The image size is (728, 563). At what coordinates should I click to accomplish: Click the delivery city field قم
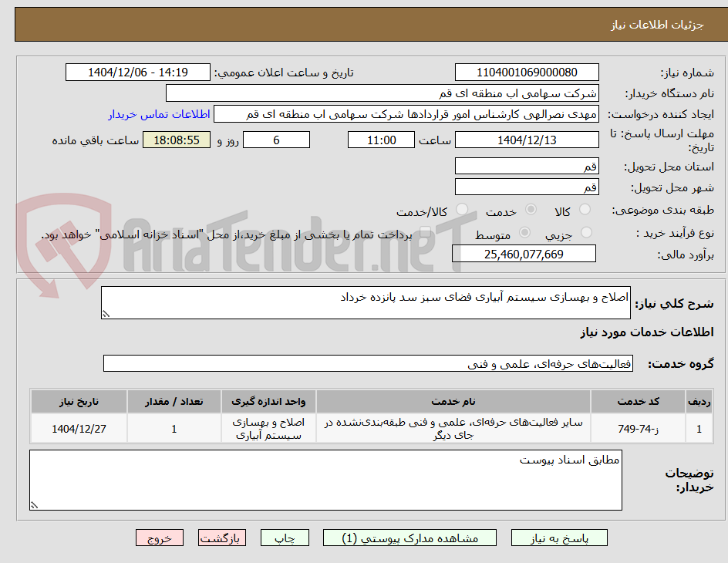coord(527,187)
